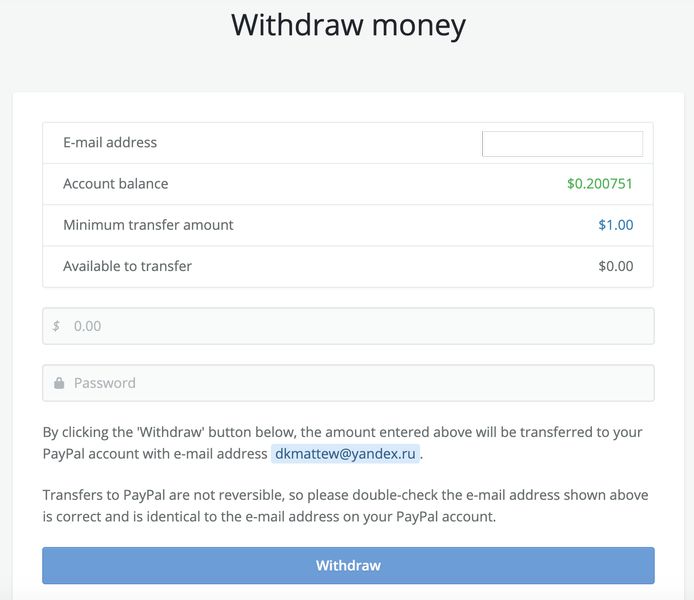The image size is (694, 600).
Task: Click the 0.00 transfer amount field
Action: click(360, 326)
